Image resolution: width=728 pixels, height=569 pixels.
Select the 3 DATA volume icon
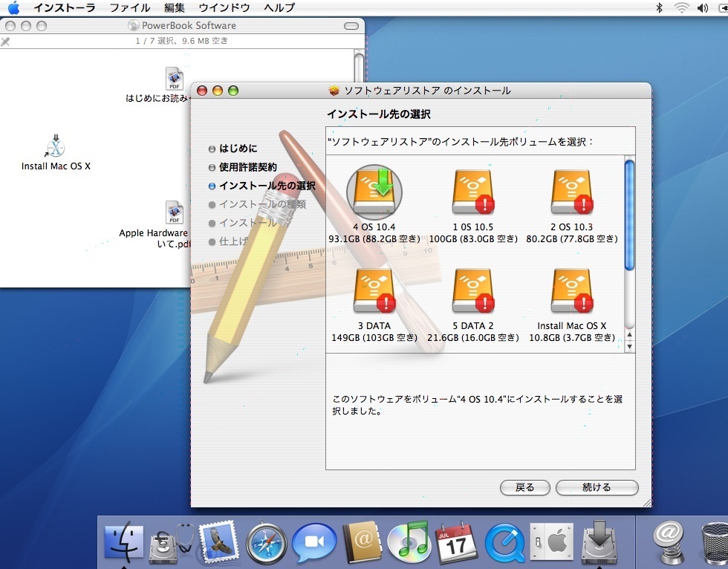[374, 291]
